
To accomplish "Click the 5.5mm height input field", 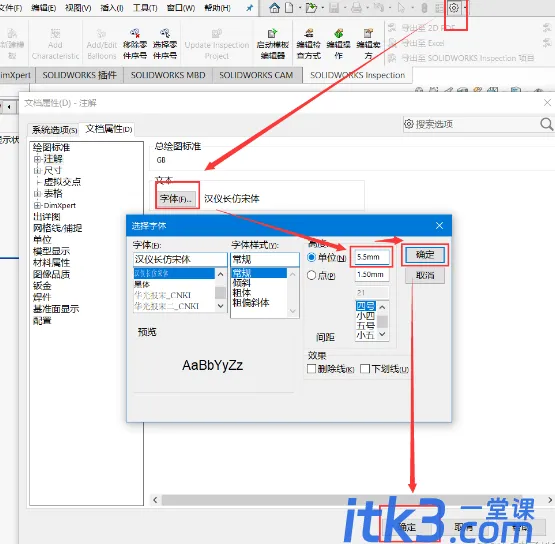I will [x=372, y=257].
